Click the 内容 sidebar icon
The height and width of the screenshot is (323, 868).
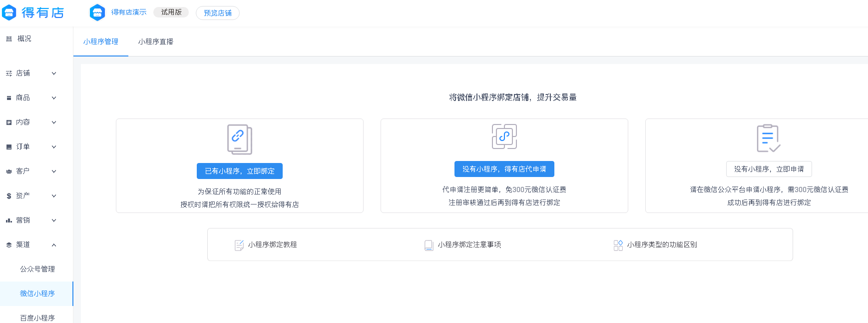[9, 122]
